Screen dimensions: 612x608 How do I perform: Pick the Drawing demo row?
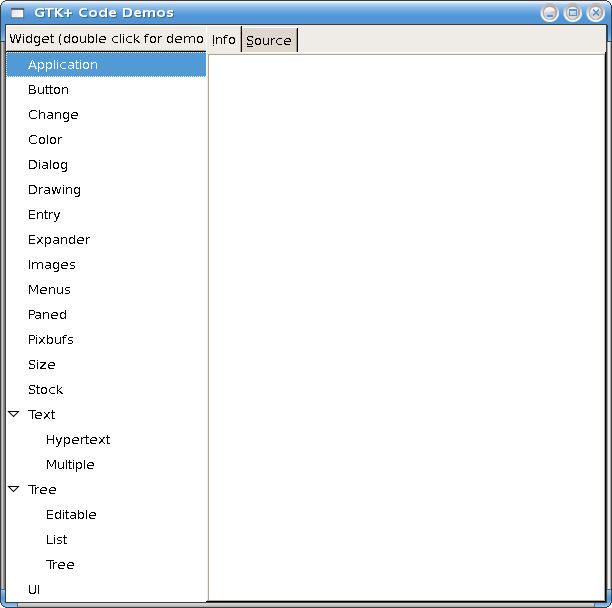(x=54, y=190)
